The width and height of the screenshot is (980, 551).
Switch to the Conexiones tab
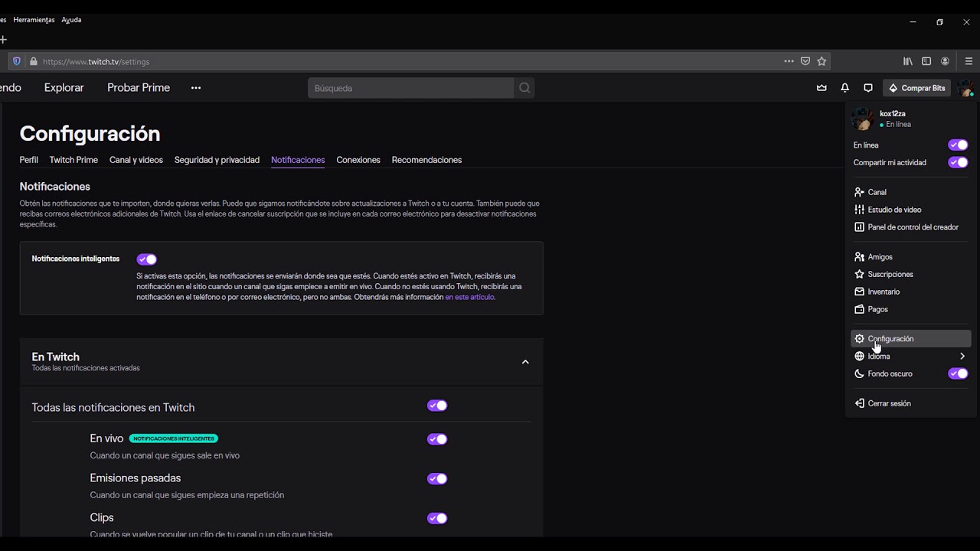tap(358, 160)
